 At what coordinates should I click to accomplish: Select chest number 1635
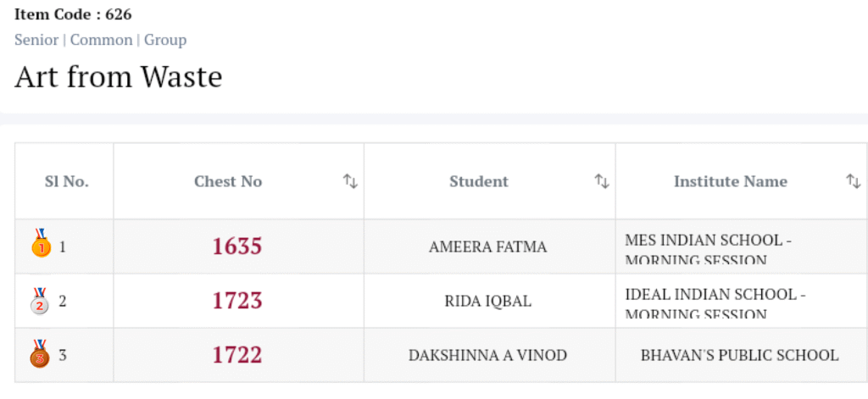pos(236,247)
